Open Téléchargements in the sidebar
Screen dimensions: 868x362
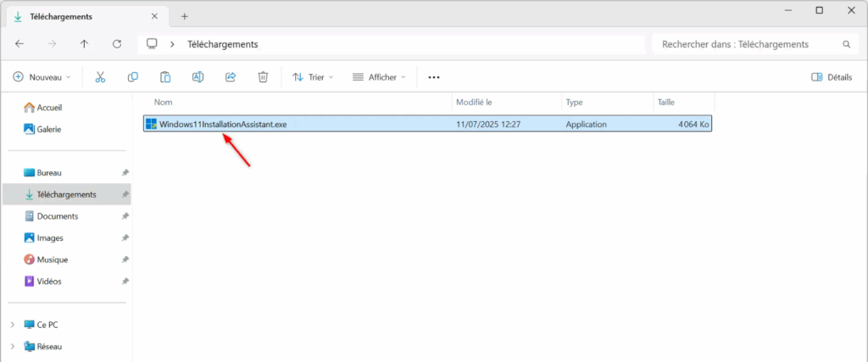[x=66, y=194]
